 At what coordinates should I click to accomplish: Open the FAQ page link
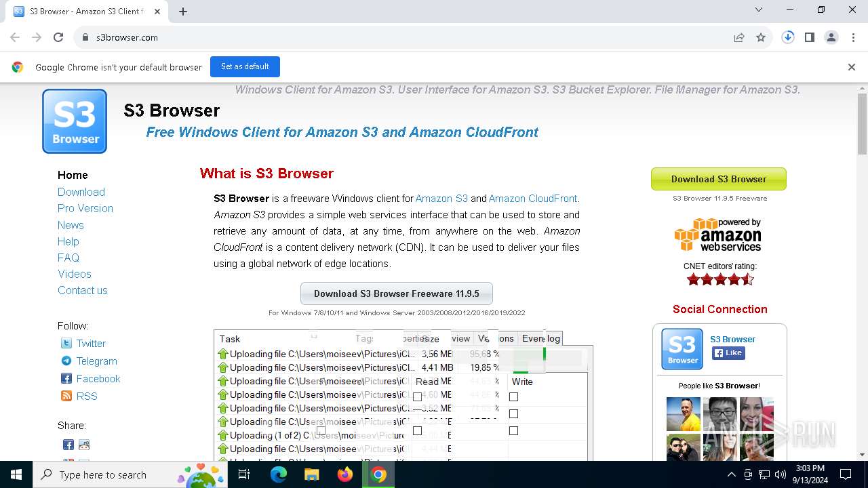click(x=68, y=258)
